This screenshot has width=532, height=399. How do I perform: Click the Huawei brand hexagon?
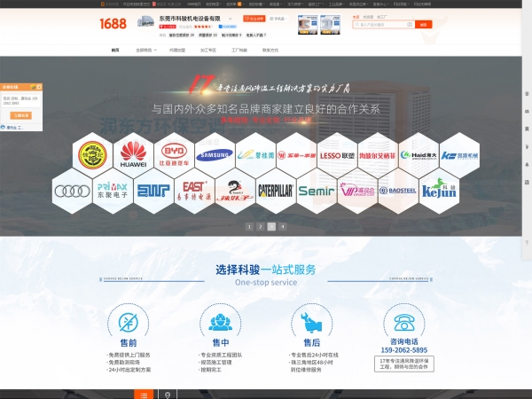[x=134, y=154]
